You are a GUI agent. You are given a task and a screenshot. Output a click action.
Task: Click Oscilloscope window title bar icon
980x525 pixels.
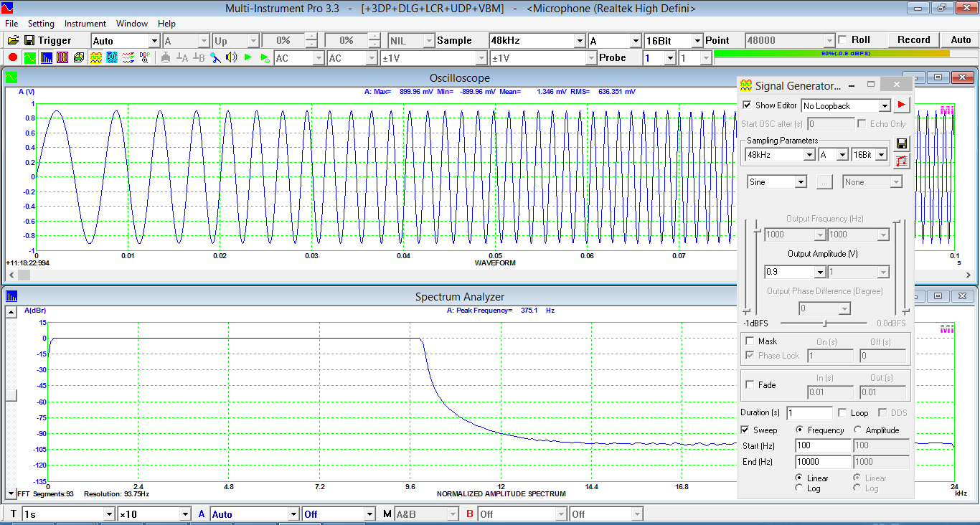11,77
